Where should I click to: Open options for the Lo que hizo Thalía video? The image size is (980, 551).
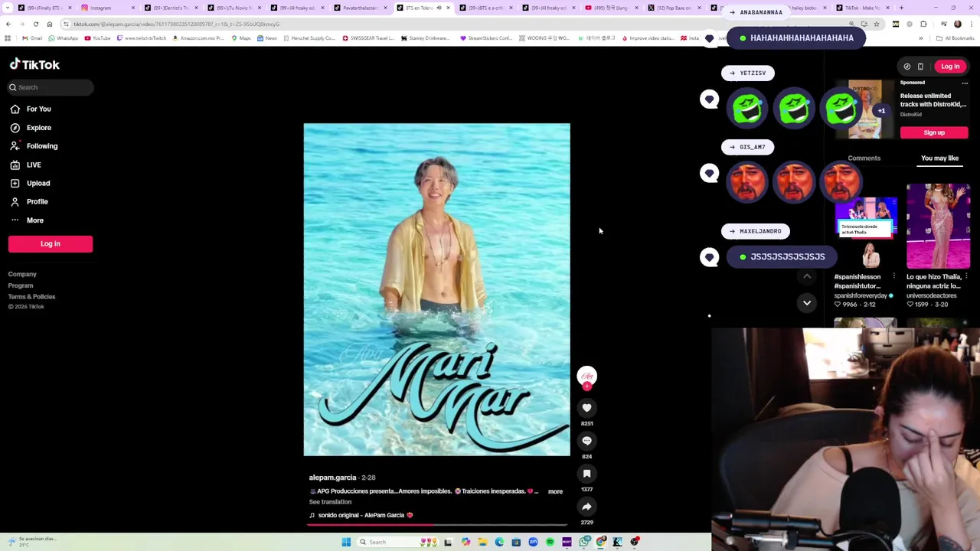966,276
